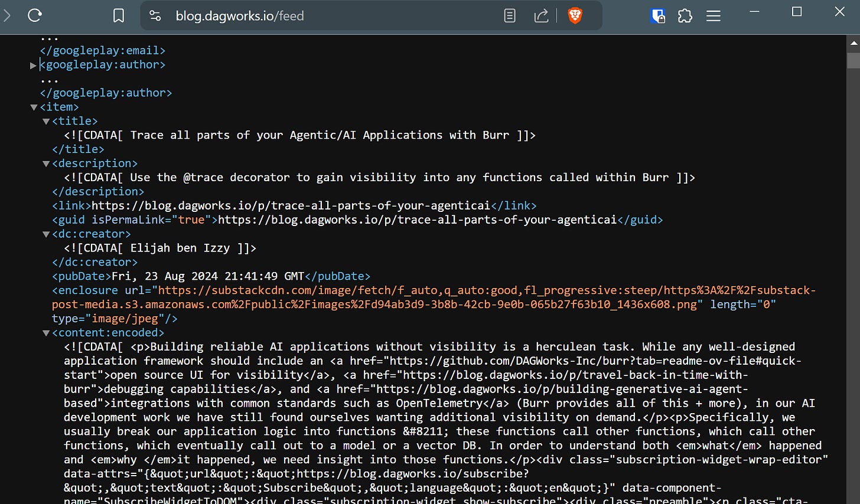Click the scrollbar up arrow
The image size is (860, 504).
854,42
